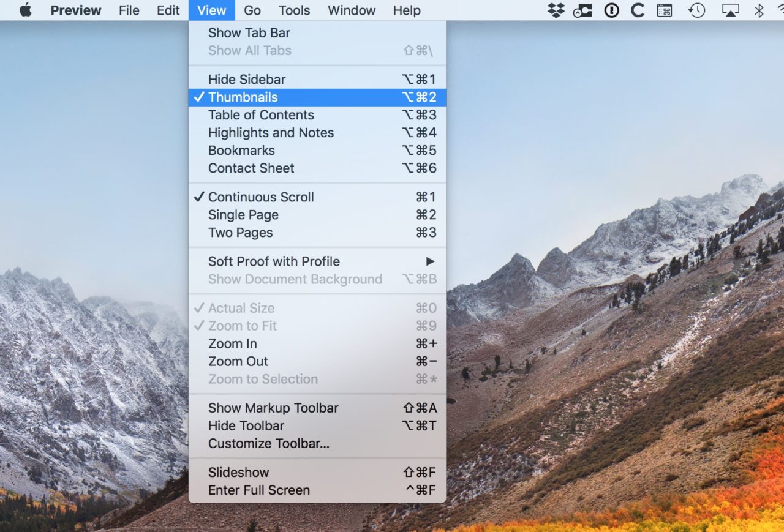The image size is (784, 532).
Task: Click the C-shaped menu bar icon
Action: (638, 10)
